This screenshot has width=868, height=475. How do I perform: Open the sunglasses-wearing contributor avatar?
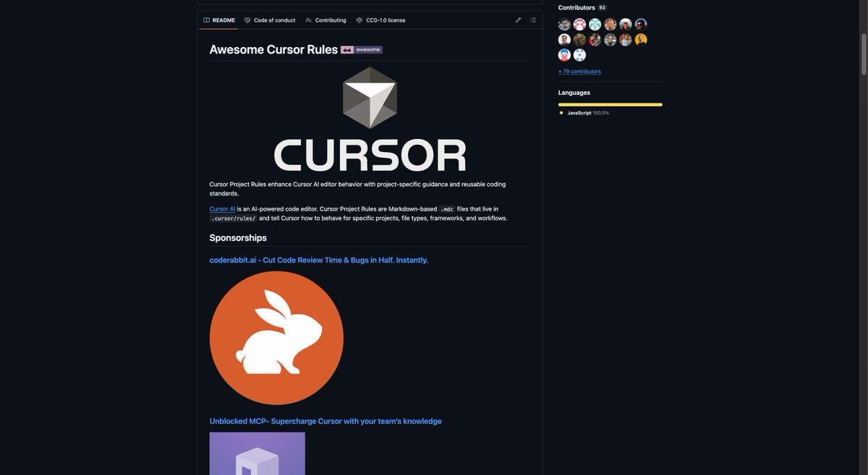[641, 25]
